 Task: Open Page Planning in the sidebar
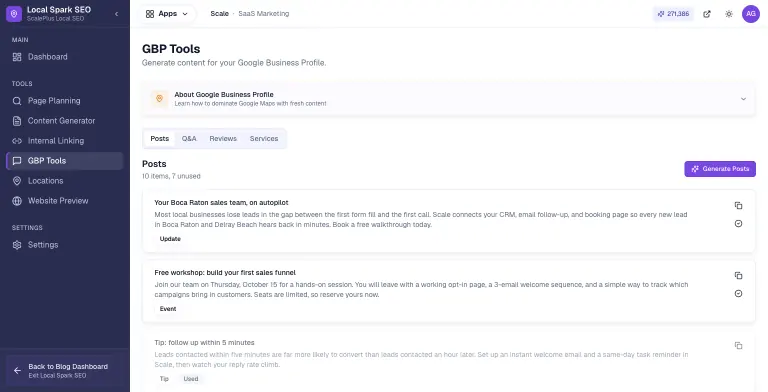click(65, 101)
